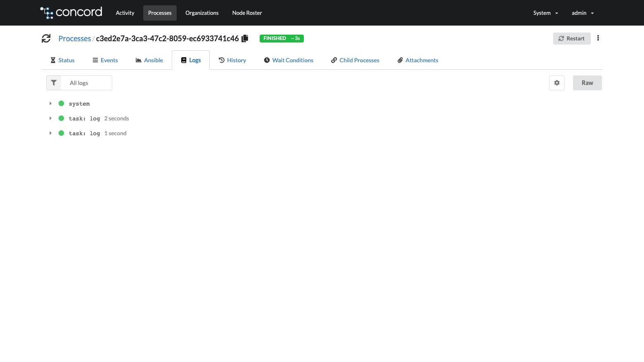This screenshot has width=644, height=362.
Task: Go to the Activity page
Action: click(125, 13)
